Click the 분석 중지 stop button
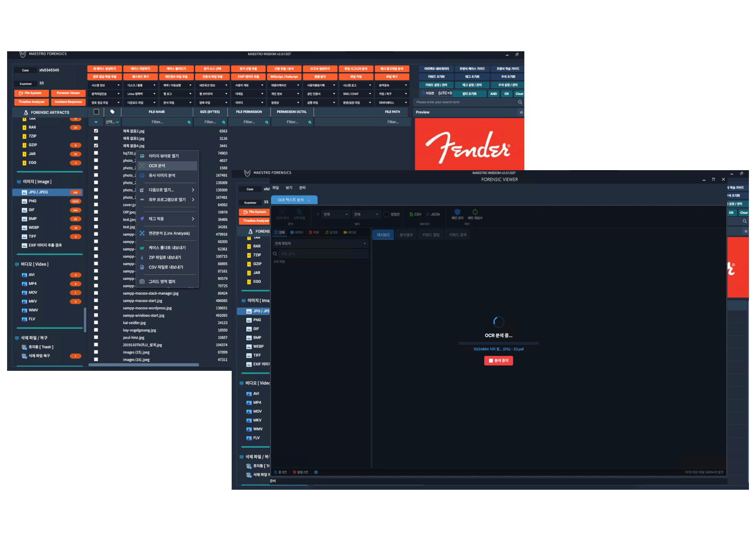The image size is (756, 541). coord(498,361)
